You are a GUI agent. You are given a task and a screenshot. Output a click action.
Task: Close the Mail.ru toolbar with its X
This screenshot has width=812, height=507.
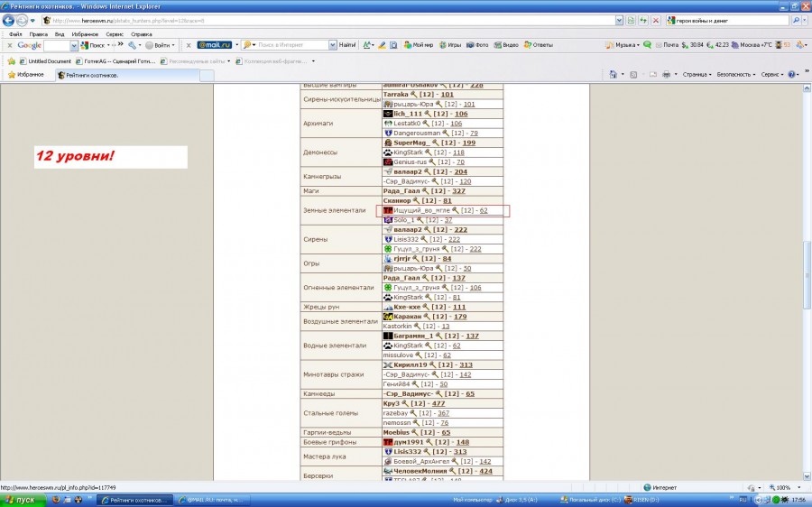coord(189,46)
